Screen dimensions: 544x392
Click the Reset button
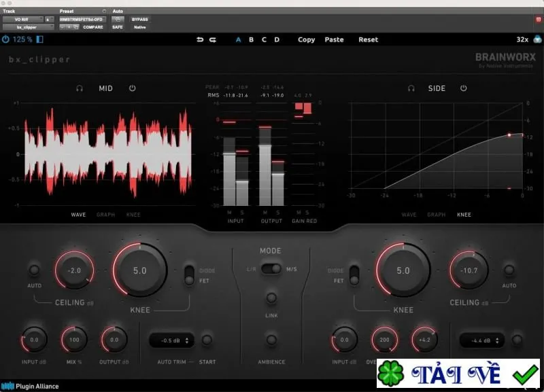tap(369, 40)
